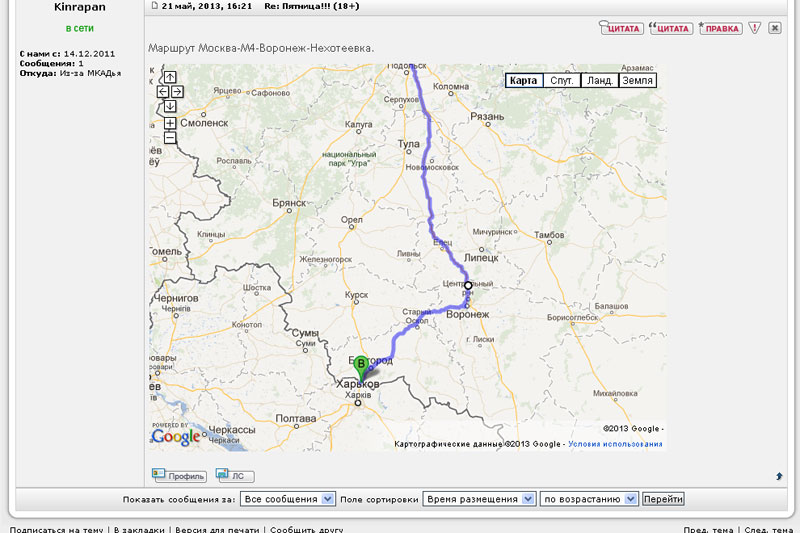The width and height of the screenshot is (800, 533).
Task: Jump to top with the up arrow icon
Action: (x=779, y=476)
